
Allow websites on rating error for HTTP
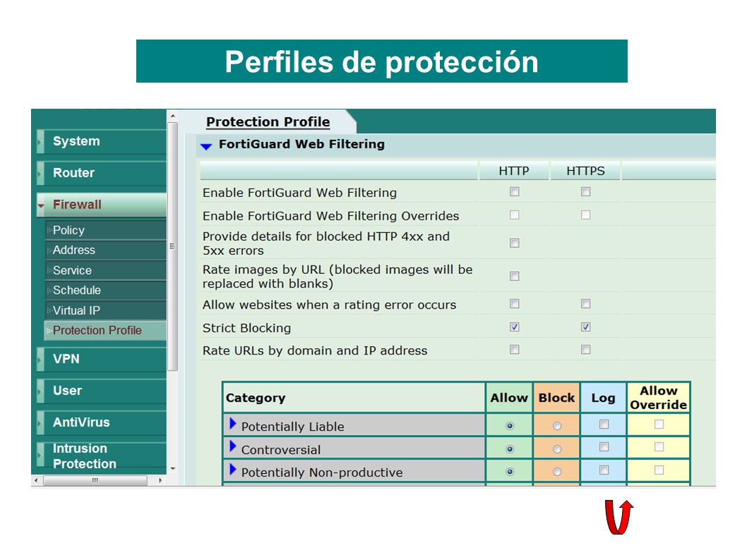coord(514,304)
